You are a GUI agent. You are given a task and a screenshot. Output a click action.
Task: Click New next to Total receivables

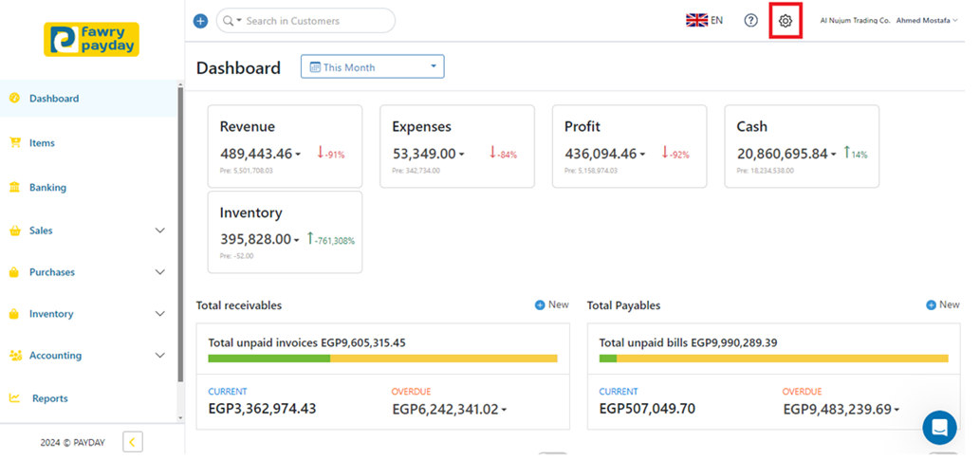[551, 304]
